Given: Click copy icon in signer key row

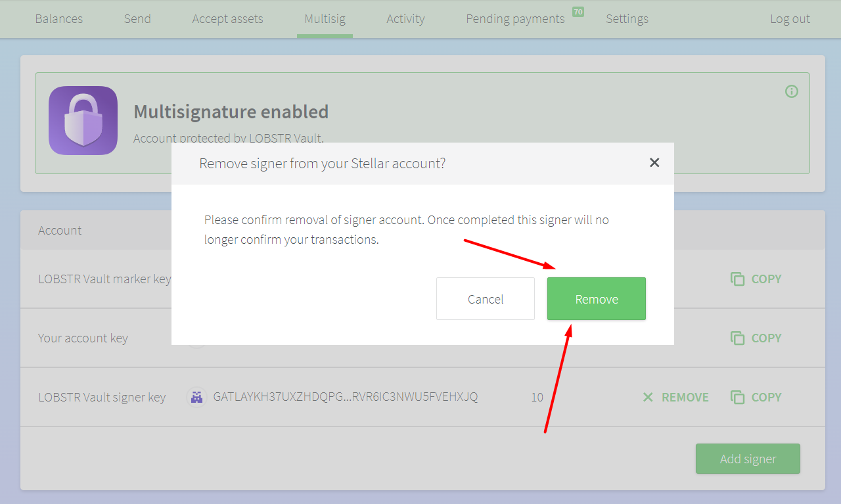Looking at the screenshot, I should pyautogui.click(x=737, y=397).
